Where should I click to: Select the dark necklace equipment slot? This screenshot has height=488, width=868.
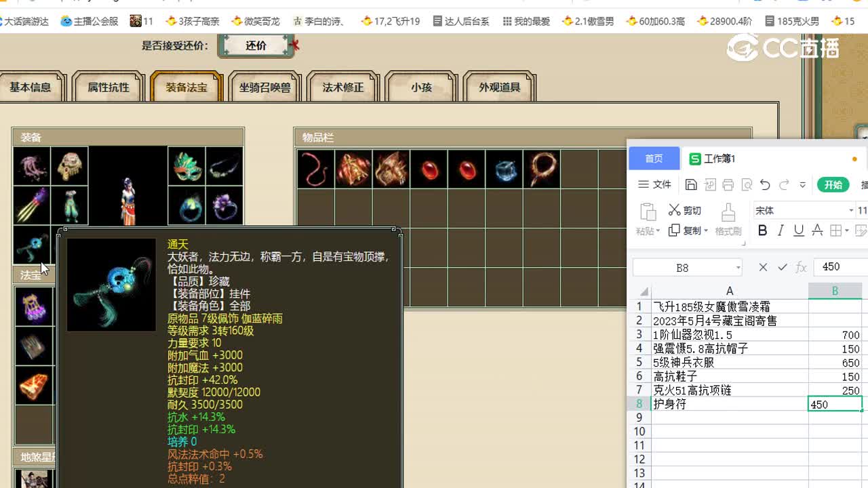[x=224, y=166]
